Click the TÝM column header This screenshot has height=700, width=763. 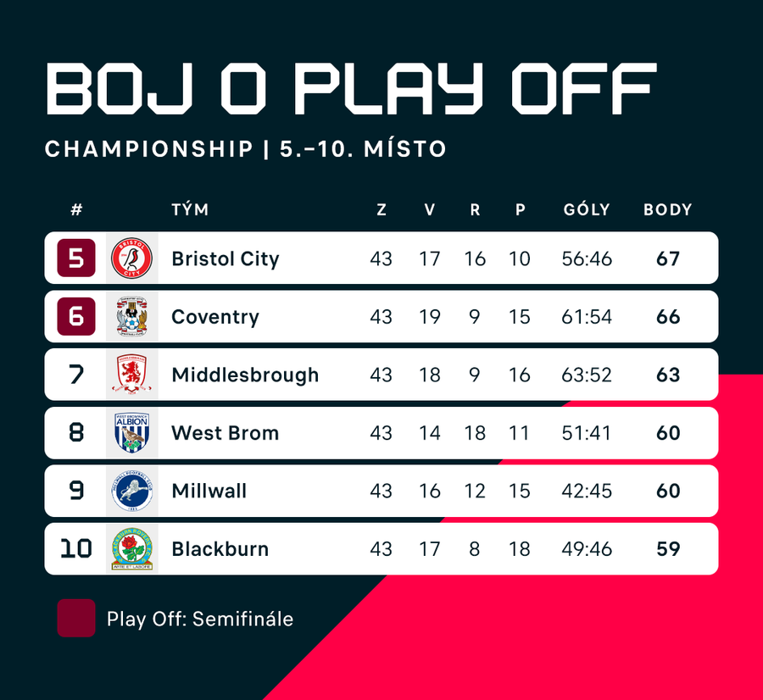pyautogui.click(x=190, y=209)
